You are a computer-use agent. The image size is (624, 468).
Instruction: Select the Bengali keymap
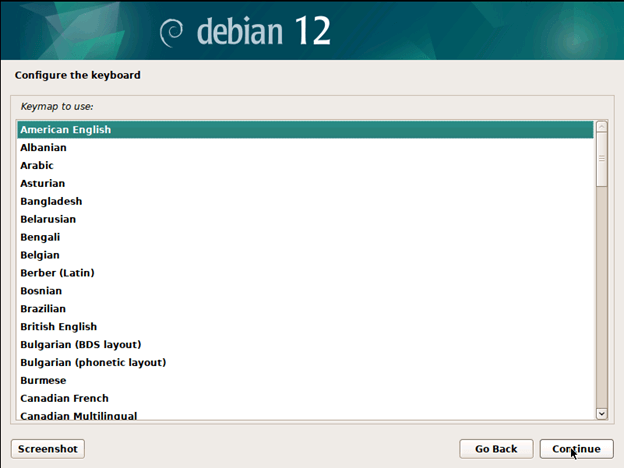click(x=305, y=237)
